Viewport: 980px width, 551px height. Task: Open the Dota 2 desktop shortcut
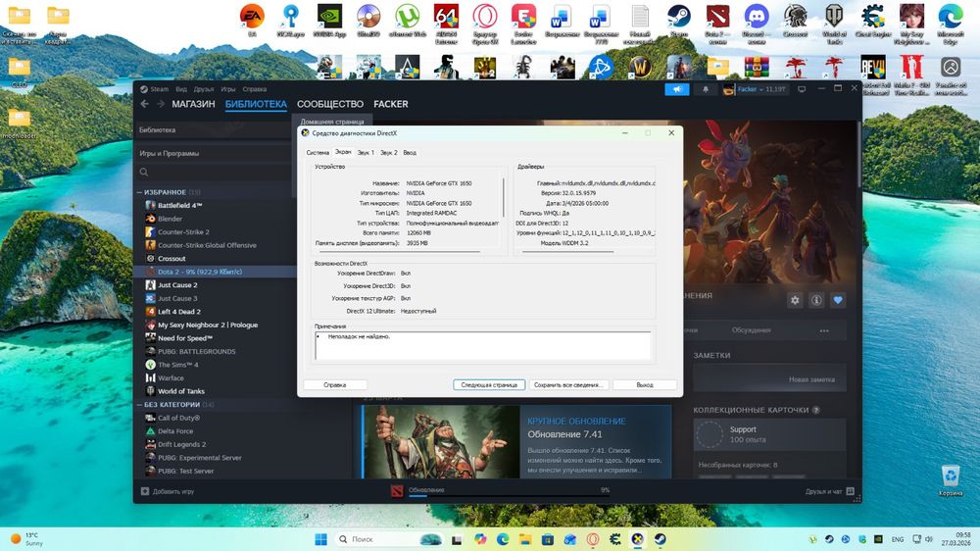[717, 23]
